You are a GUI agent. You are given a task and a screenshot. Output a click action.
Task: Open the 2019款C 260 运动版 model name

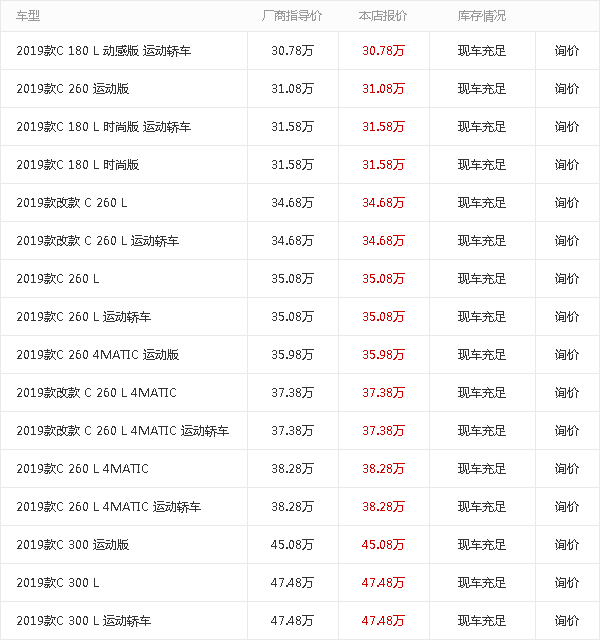[73, 89]
